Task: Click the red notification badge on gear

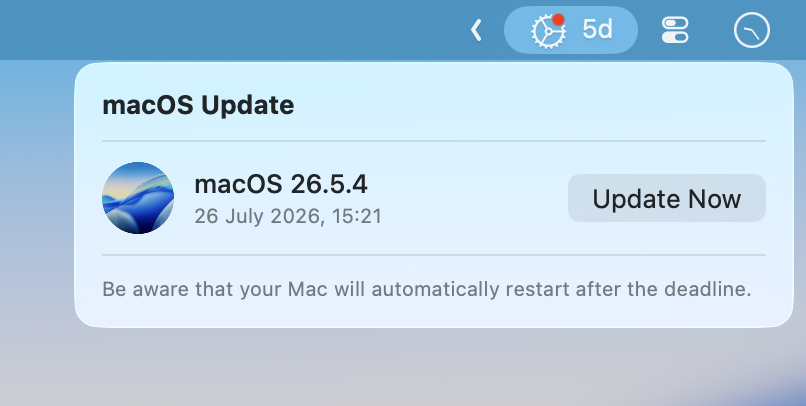Action: pyautogui.click(x=558, y=20)
